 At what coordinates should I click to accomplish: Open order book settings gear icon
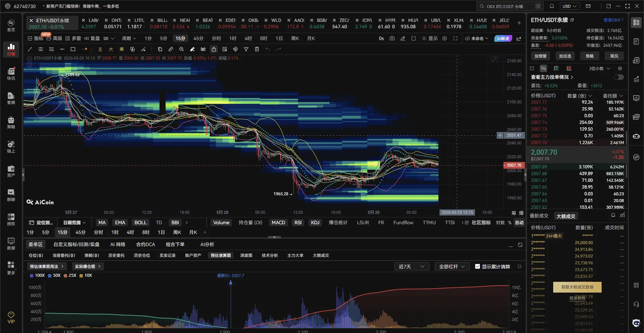click(x=620, y=68)
